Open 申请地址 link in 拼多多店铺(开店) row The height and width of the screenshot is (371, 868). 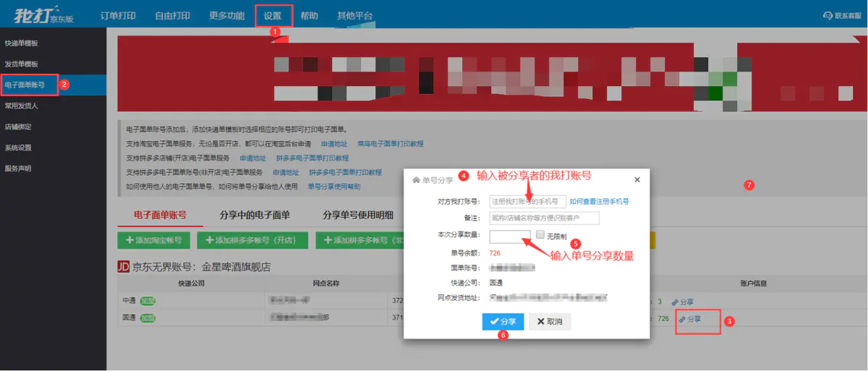[252, 158]
